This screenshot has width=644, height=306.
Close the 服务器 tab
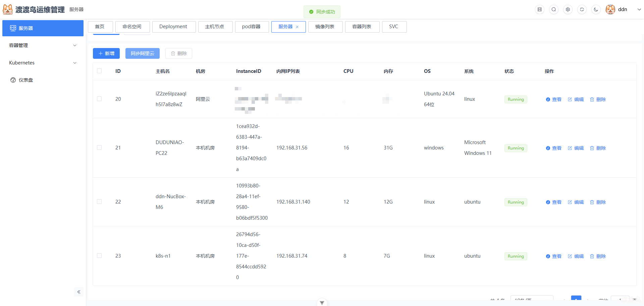[x=297, y=27]
